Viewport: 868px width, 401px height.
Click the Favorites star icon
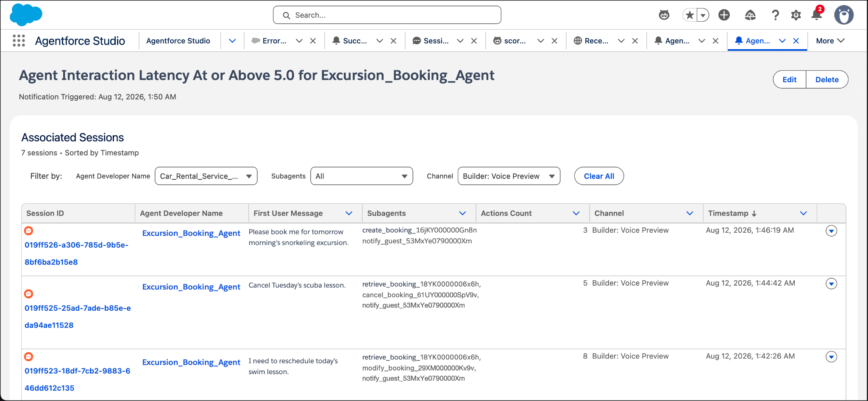click(x=690, y=15)
